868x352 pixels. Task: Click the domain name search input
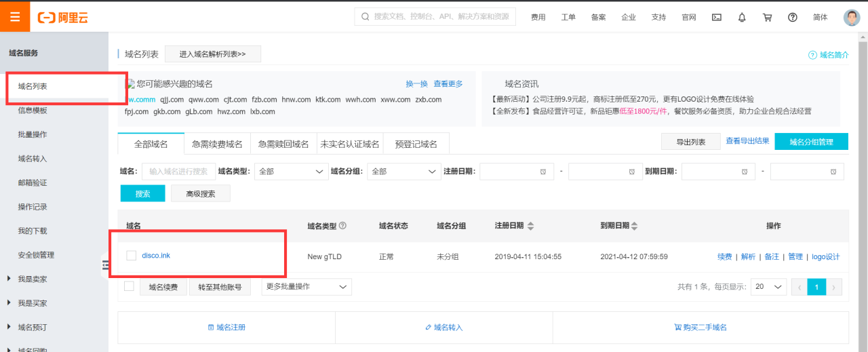point(179,172)
